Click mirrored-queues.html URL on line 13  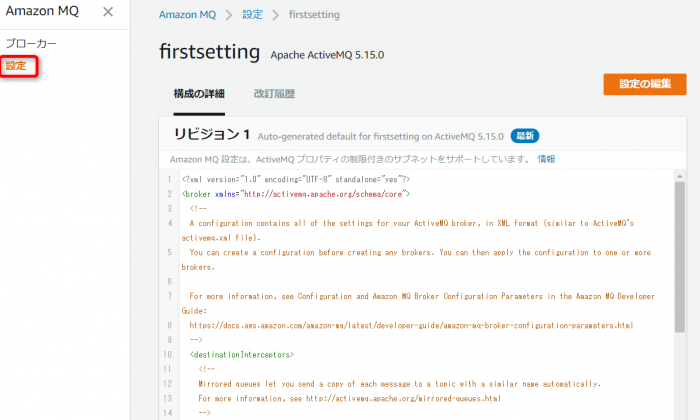pyautogui.click(x=403, y=399)
